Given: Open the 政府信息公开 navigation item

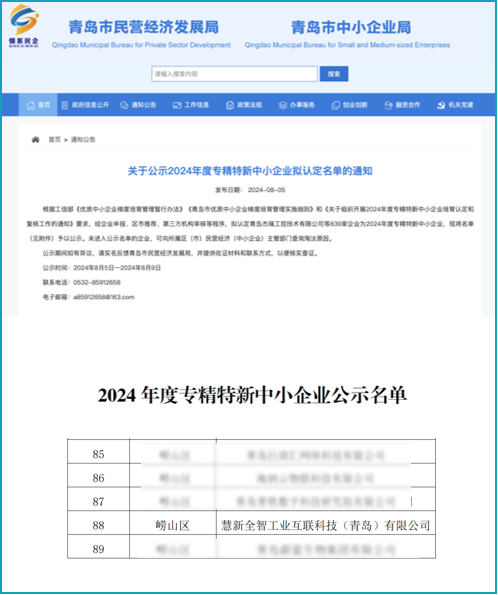Looking at the screenshot, I should click(x=85, y=105).
